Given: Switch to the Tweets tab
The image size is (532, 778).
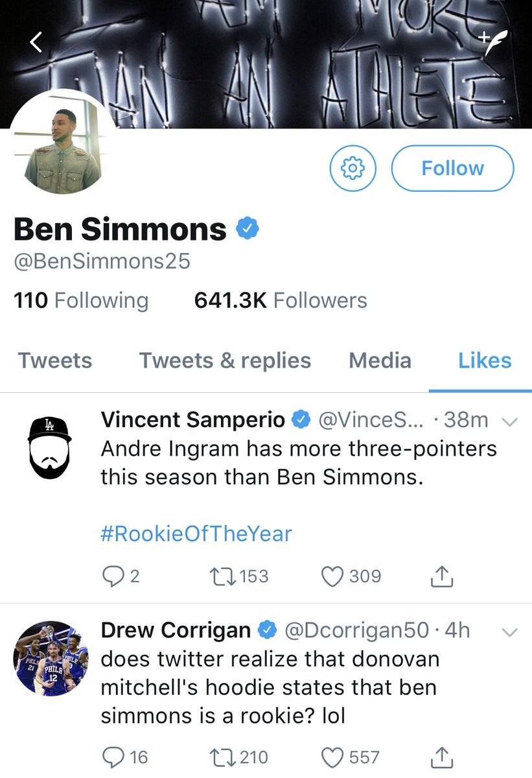Looking at the screenshot, I should 55,360.
